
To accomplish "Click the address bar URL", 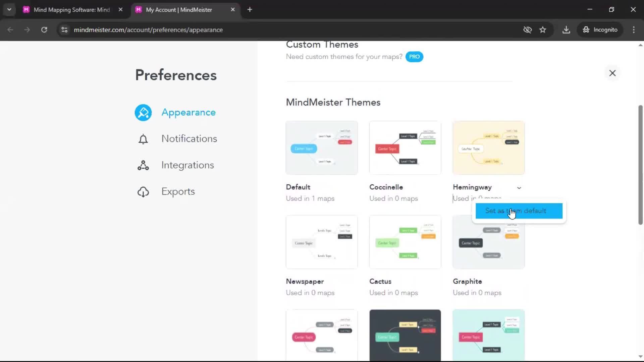I will tap(148, 30).
